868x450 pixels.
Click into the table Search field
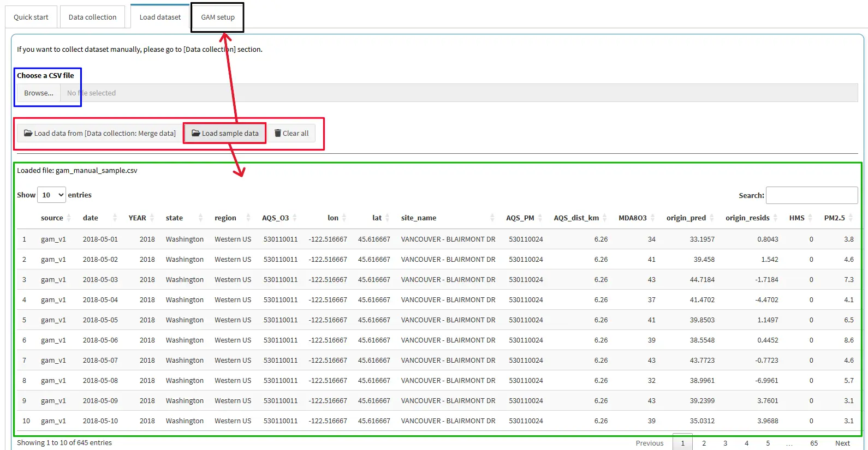coord(811,195)
